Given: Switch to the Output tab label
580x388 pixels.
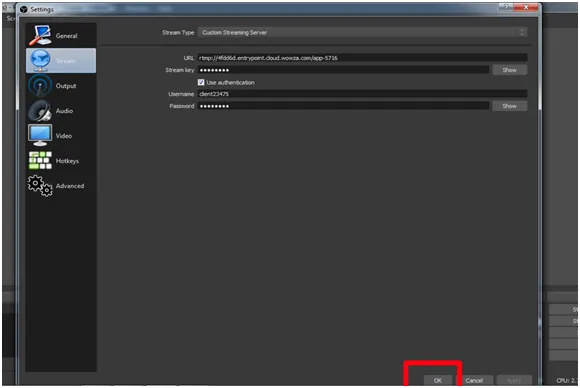Looking at the screenshot, I should click(x=66, y=86).
